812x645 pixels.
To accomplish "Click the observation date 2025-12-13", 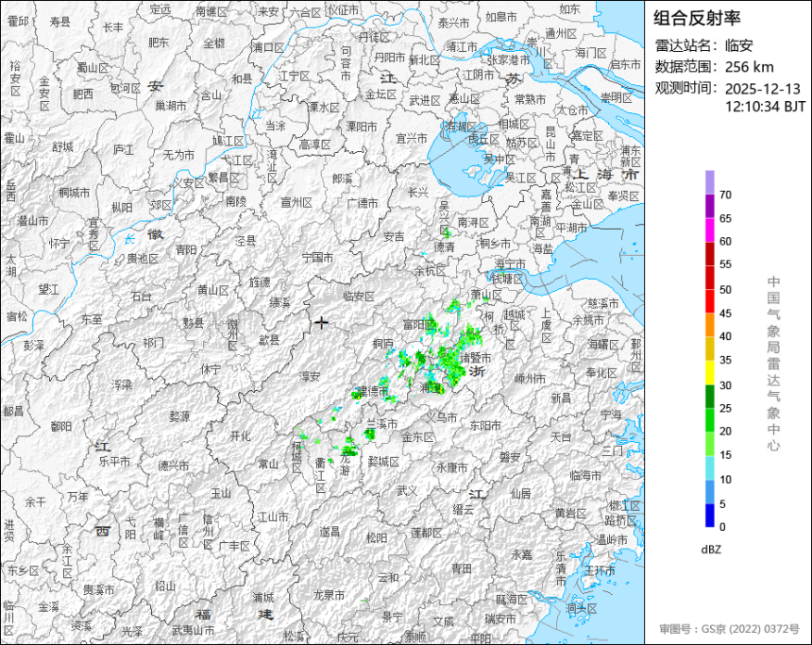I will (x=762, y=89).
